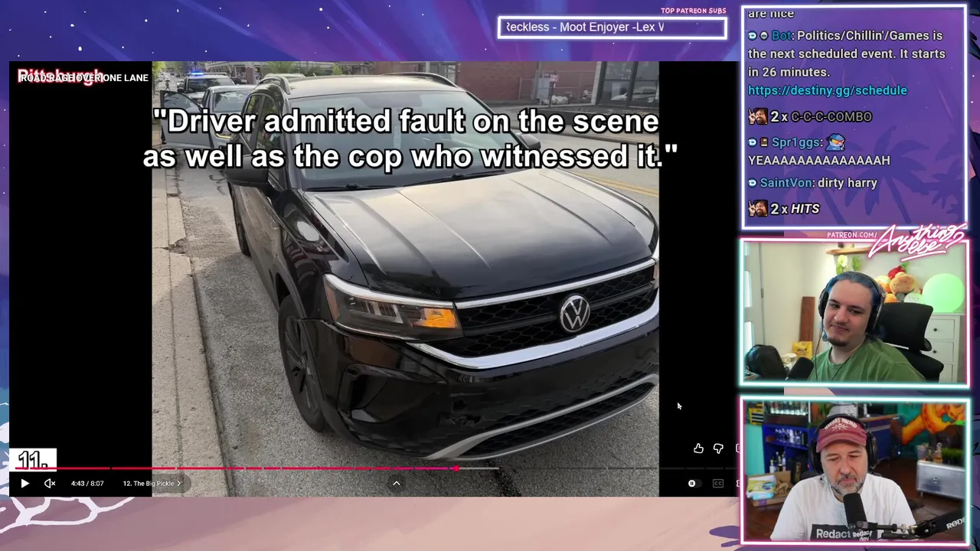Expand the upward chevron above the player bar

click(397, 483)
